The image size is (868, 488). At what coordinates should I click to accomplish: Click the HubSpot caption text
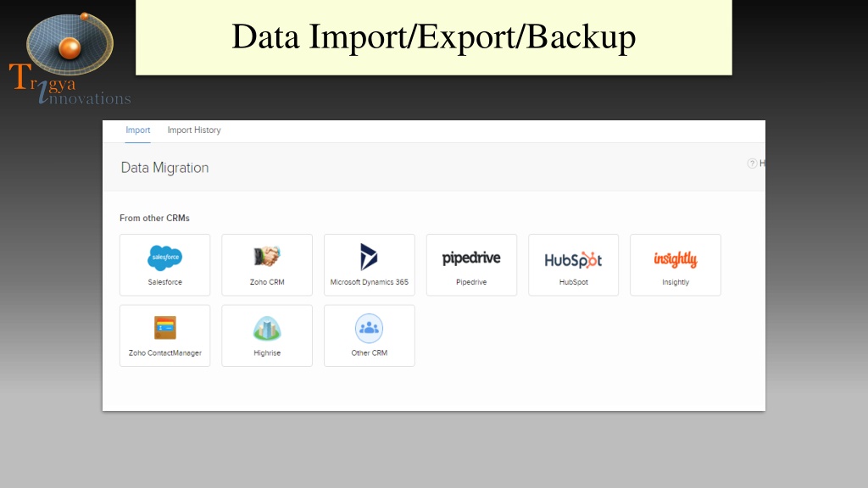pos(574,282)
